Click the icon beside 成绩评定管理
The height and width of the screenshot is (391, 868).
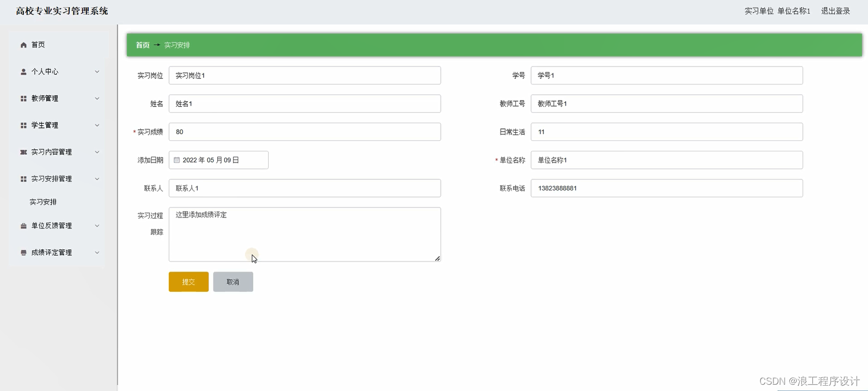coord(23,253)
